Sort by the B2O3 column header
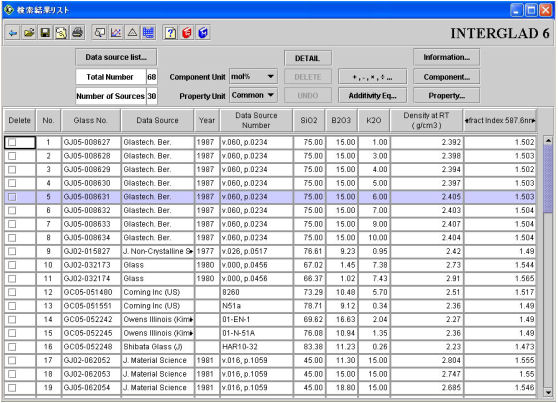558x403 pixels. point(341,120)
